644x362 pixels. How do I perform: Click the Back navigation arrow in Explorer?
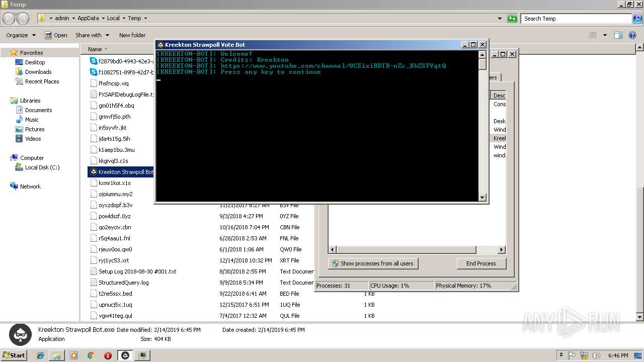[x=9, y=19]
